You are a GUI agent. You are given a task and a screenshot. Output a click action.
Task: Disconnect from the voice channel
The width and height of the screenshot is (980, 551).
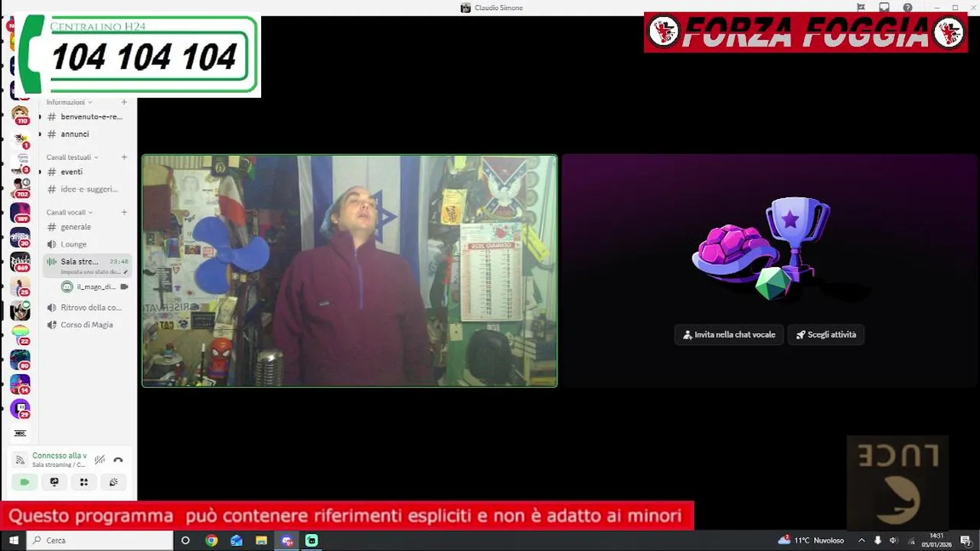(118, 460)
